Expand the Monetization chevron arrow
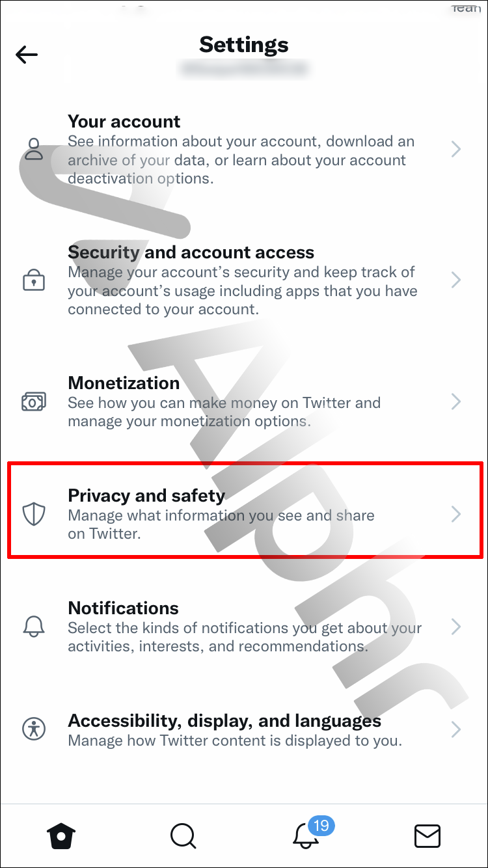The image size is (488, 868). click(455, 401)
